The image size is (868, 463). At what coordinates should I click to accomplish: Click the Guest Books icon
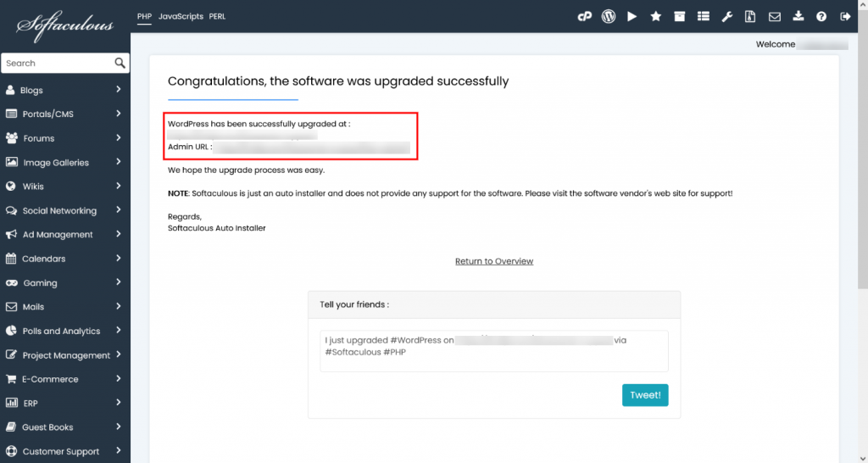[x=10, y=427]
